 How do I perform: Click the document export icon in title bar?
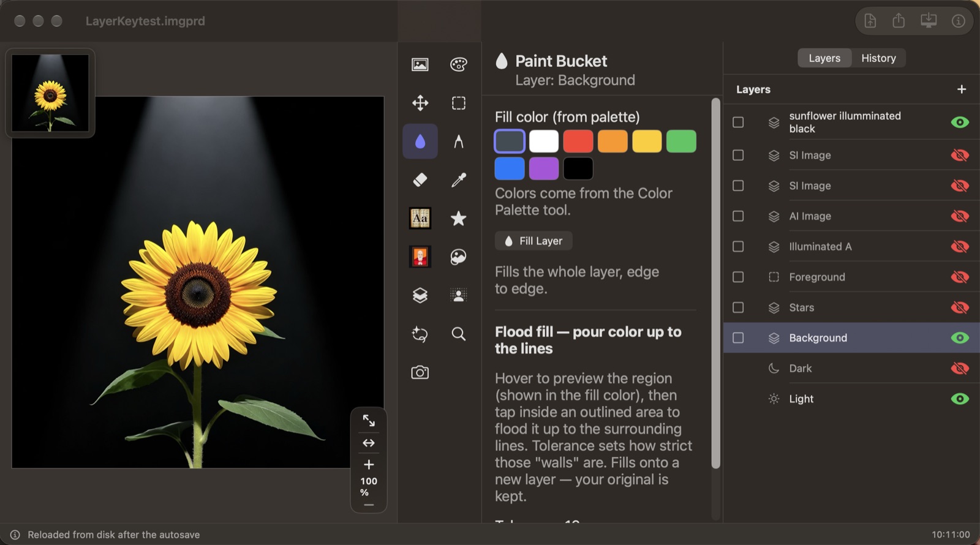(x=870, y=21)
